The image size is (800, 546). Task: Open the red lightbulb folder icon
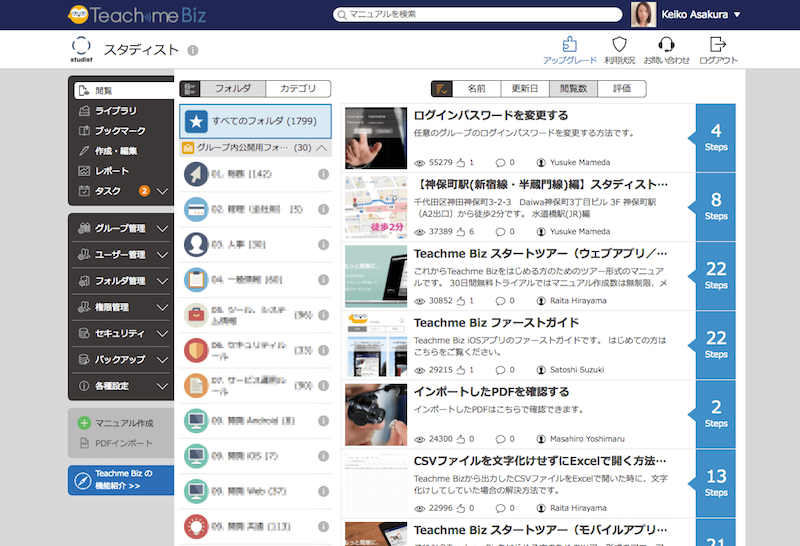coord(196,526)
